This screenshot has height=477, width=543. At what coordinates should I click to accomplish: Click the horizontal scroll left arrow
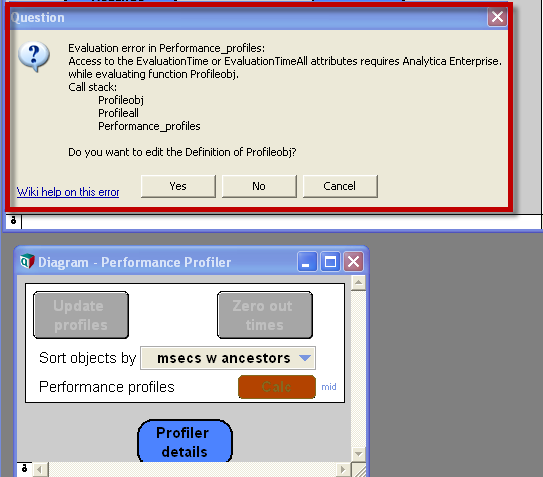[39, 470]
